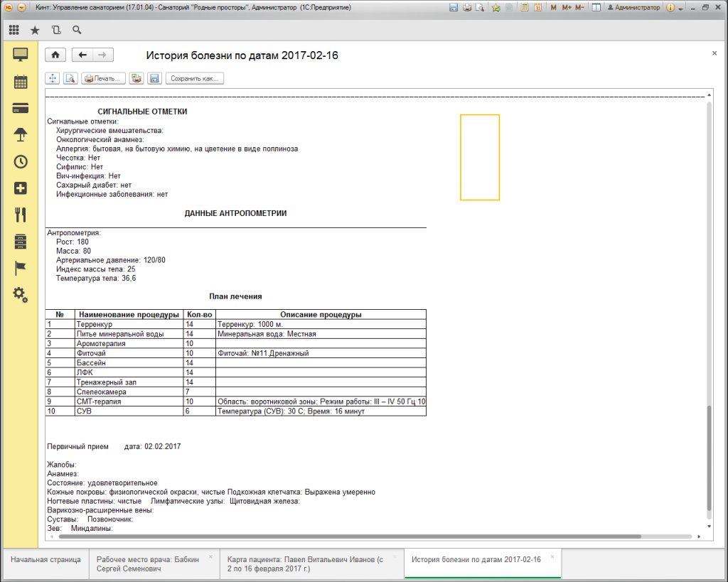This screenshot has width=728, height=582.
Task: Open print preview magnifier icon in report toolbar
Action: [70, 78]
